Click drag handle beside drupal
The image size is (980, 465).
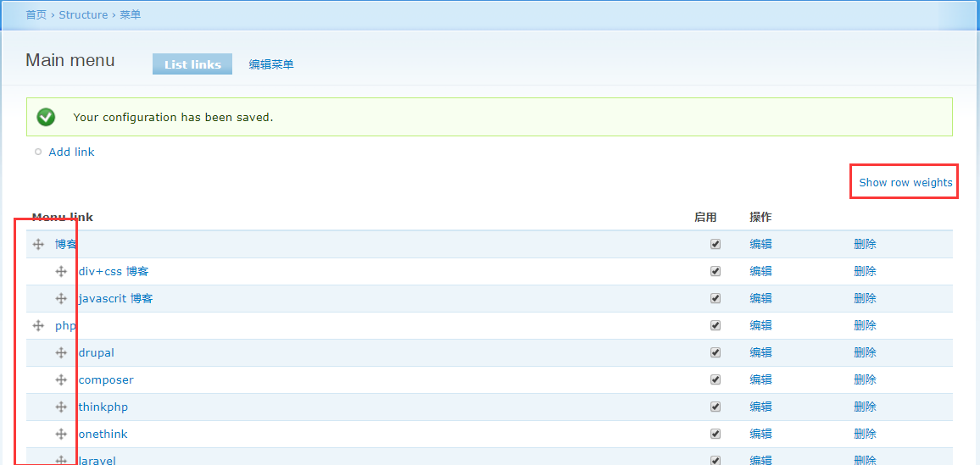[x=61, y=352]
